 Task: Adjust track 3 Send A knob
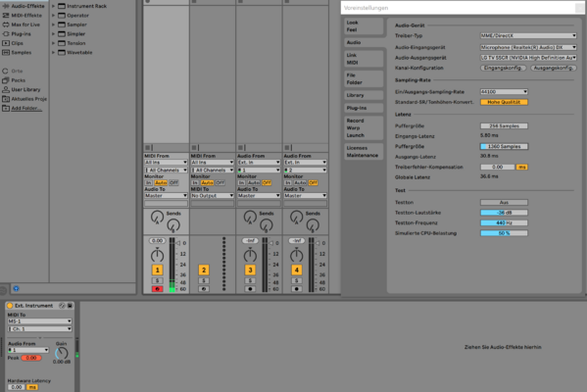250,217
